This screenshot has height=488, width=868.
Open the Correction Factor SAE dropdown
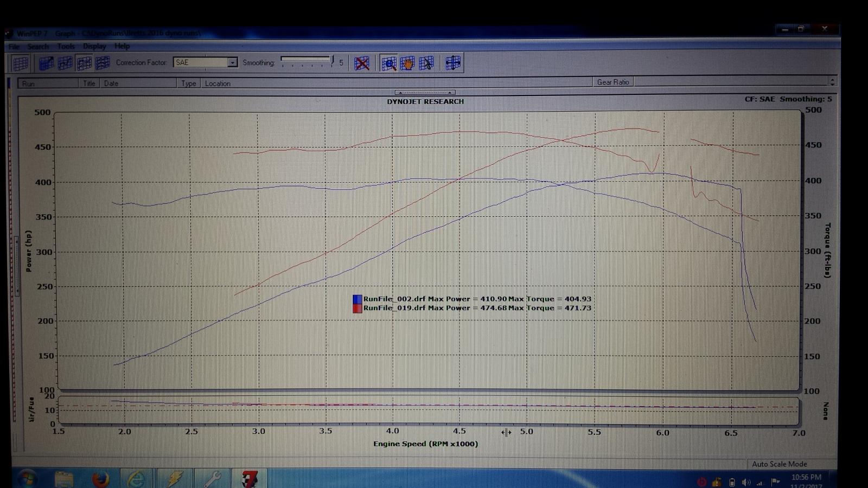pos(232,62)
